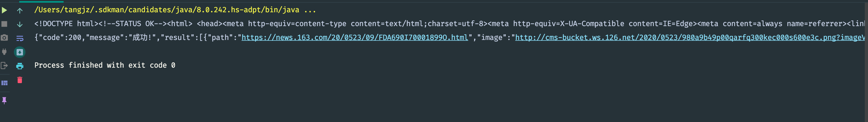Toggle soft-wrap for console output
This screenshot has height=122, width=868.
click(20, 38)
